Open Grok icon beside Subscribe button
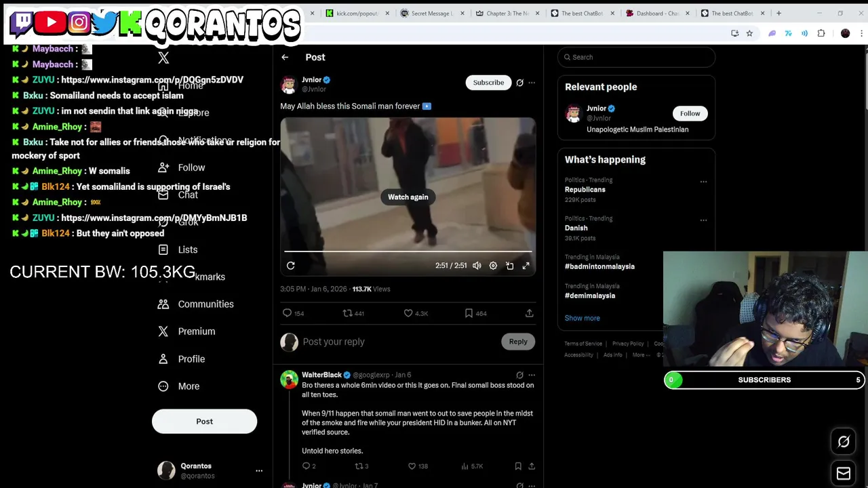Viewport: 868px width, 488px height. 519,83
